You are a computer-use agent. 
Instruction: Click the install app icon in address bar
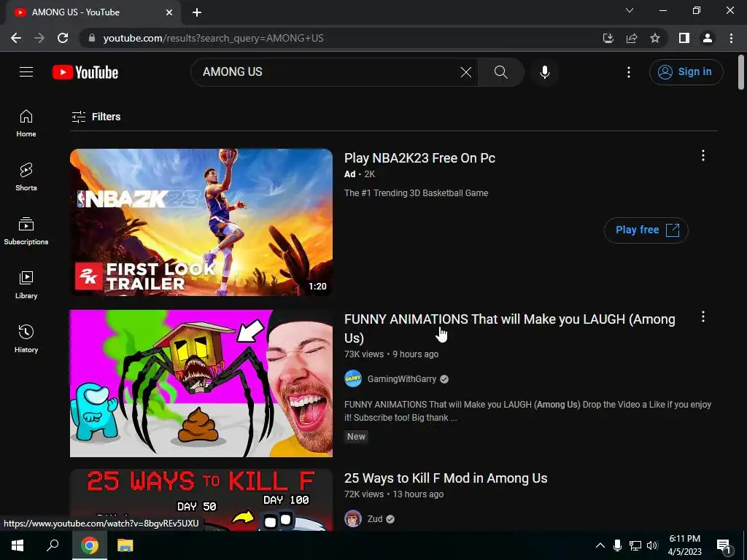click(x=608, y=38)
